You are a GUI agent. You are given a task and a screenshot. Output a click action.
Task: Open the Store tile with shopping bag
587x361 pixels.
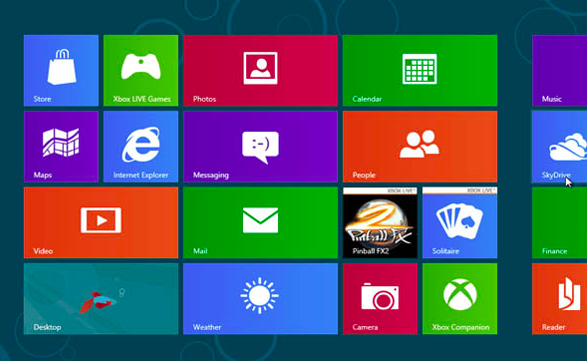(x=61, y=70)
